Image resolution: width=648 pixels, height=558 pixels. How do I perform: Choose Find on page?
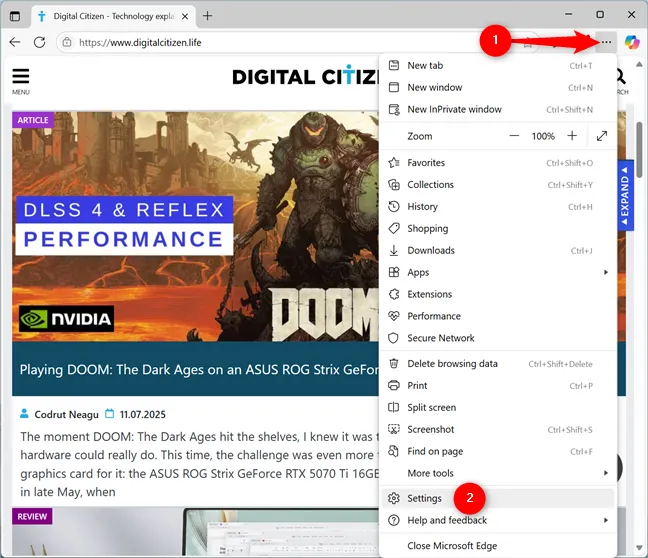[x=497, y=451]
